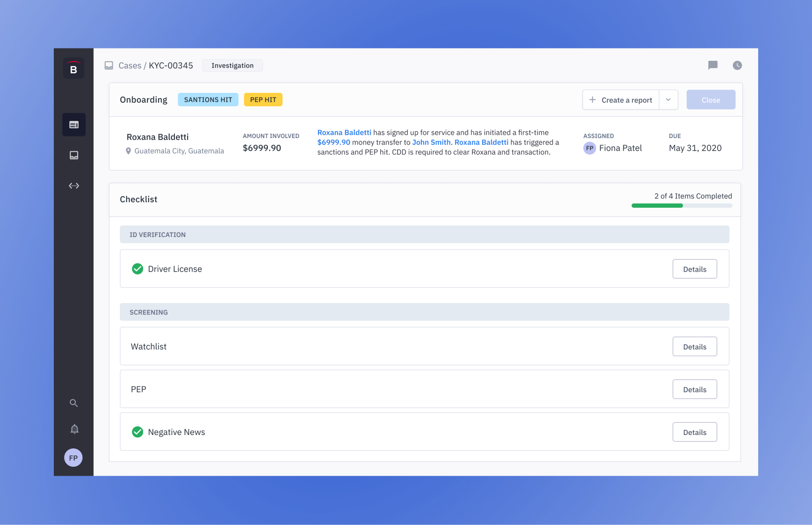Open the code brackets sidebar icon
Viewport: 812px width, 525px height.
click(74, 186)
